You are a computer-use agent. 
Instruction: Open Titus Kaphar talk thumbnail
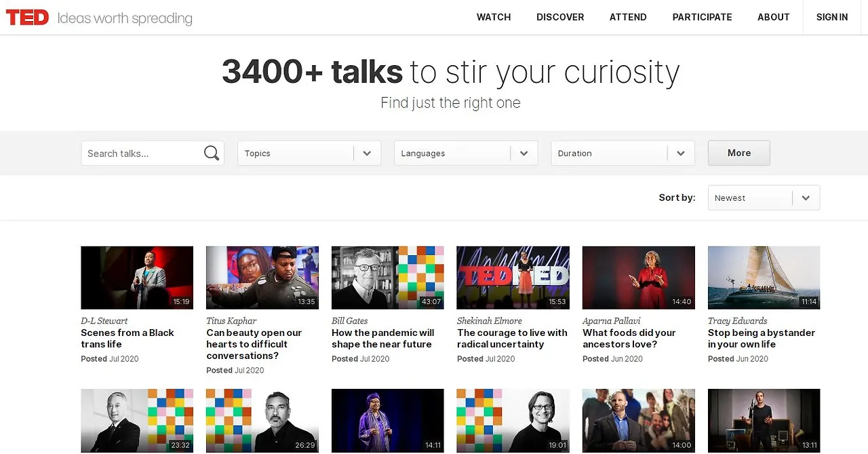click(262, 278)
